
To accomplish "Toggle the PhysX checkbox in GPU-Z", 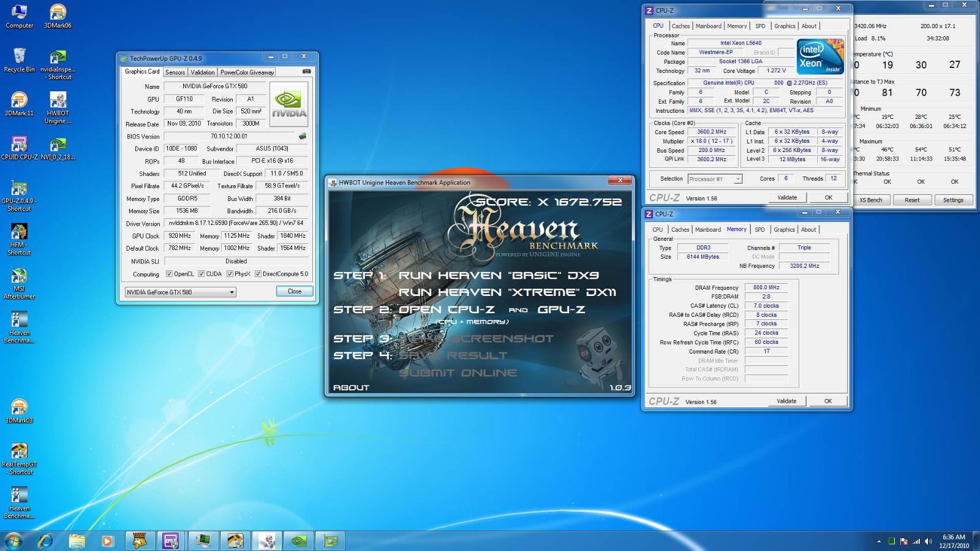I will [230, 274].
